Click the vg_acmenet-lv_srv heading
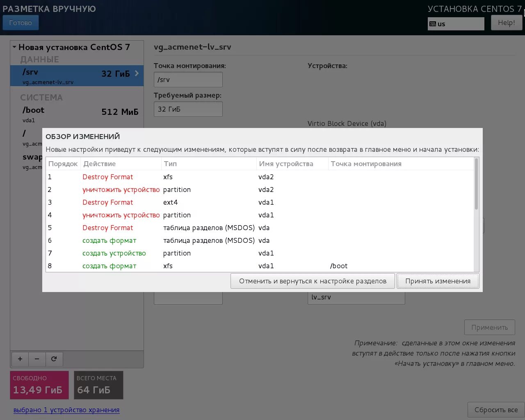 [192, 47]
